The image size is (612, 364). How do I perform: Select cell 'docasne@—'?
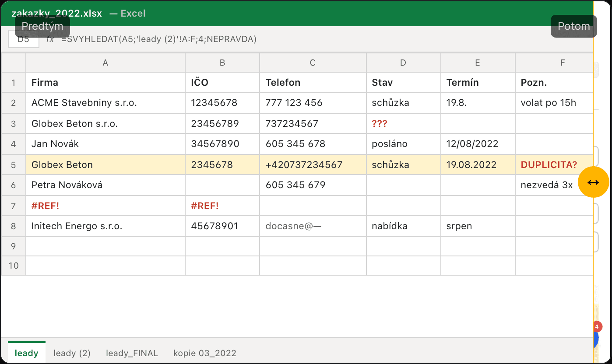pyautogui.click(x=313, y=226)
